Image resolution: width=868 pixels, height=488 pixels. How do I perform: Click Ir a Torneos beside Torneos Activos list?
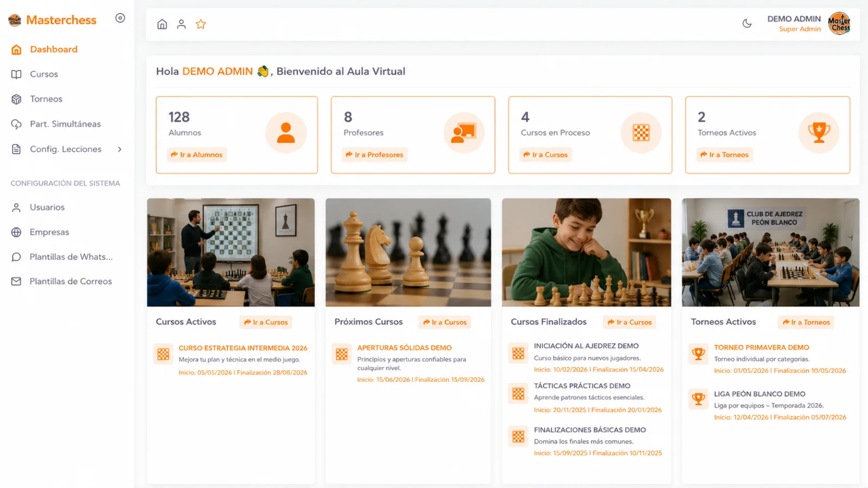806,322
